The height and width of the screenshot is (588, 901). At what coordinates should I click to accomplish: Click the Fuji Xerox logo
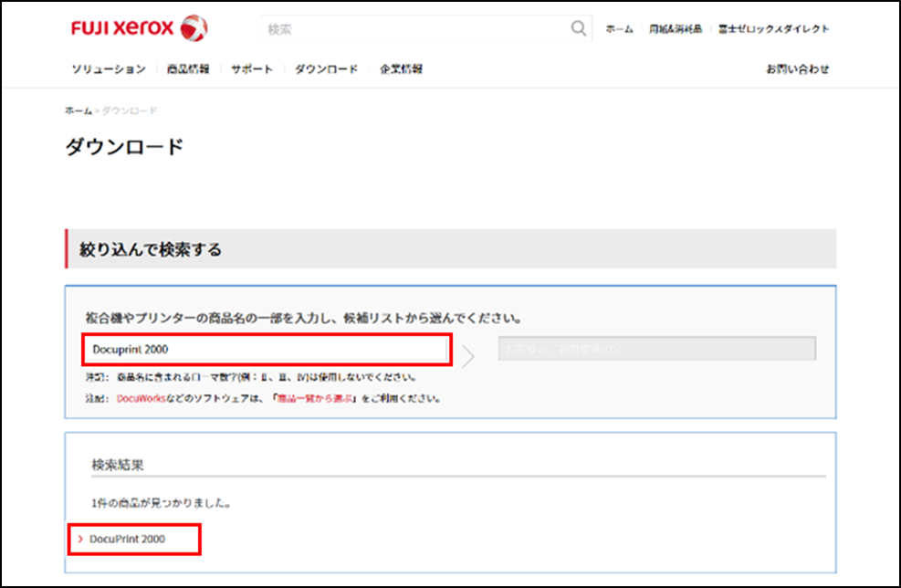(x=139, y=27)
